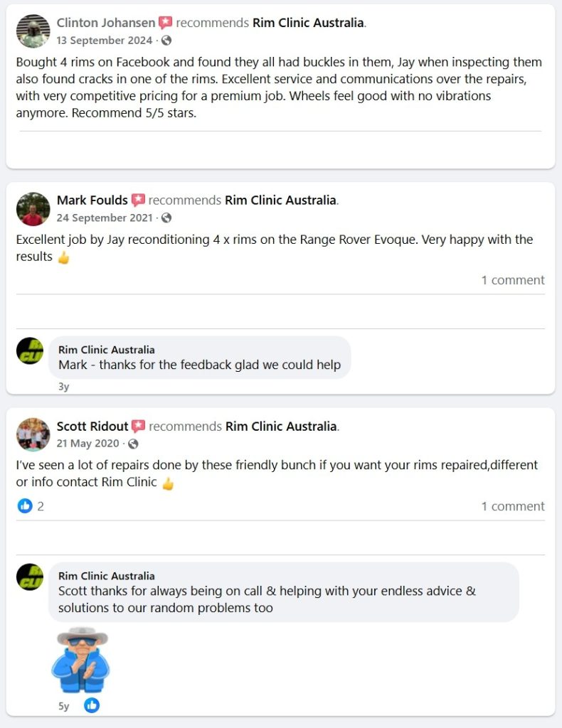The width and height of the screenshot is (562, 728).
Task: Click the 5y timestamp under the sticker
Action: [x=63, y=706]
